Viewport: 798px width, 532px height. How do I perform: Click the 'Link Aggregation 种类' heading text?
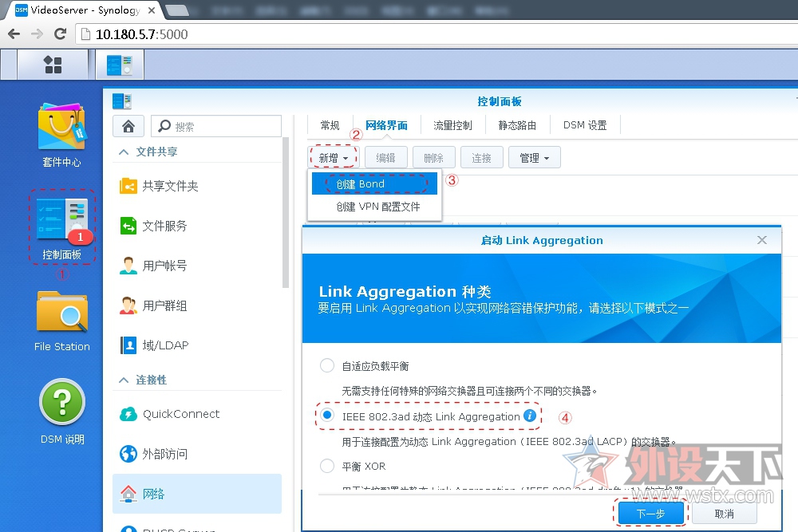405,291
